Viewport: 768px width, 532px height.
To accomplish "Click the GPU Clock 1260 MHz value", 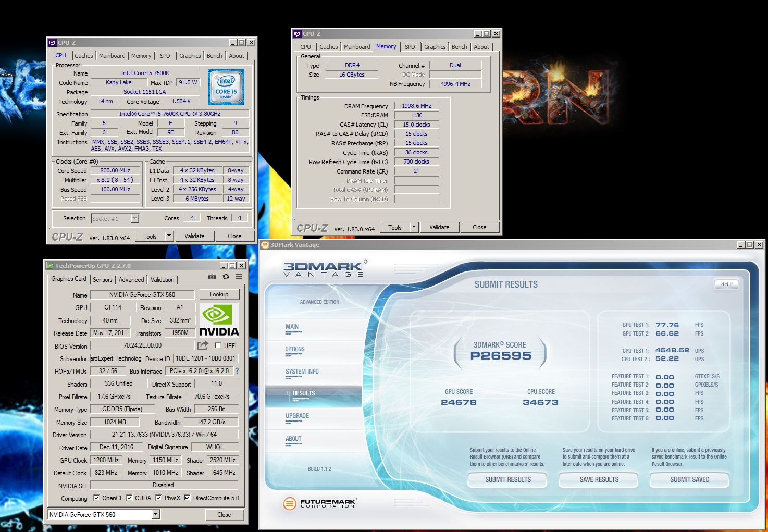I will (x=106, y=460).
